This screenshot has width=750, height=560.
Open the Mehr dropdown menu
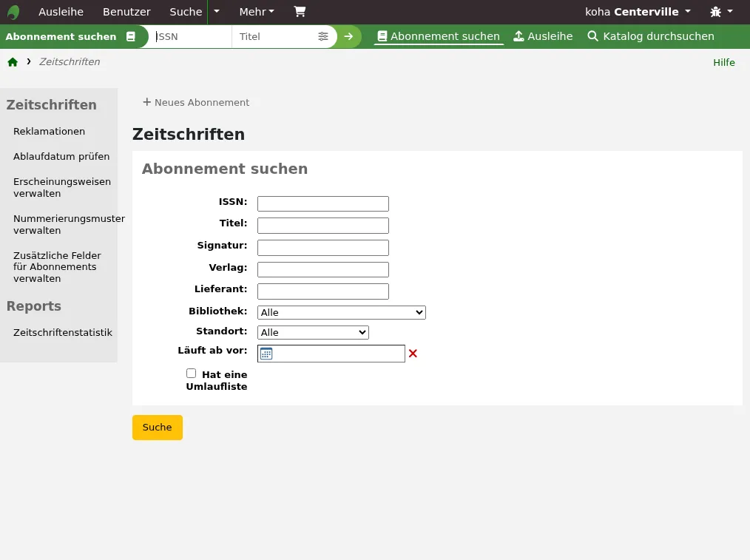coord(257,12)
